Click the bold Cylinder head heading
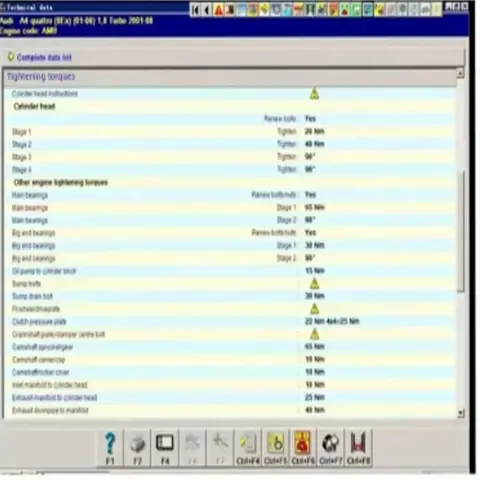Screen dimensions: 480x480 pyautogui.click(x=34, y=106)
